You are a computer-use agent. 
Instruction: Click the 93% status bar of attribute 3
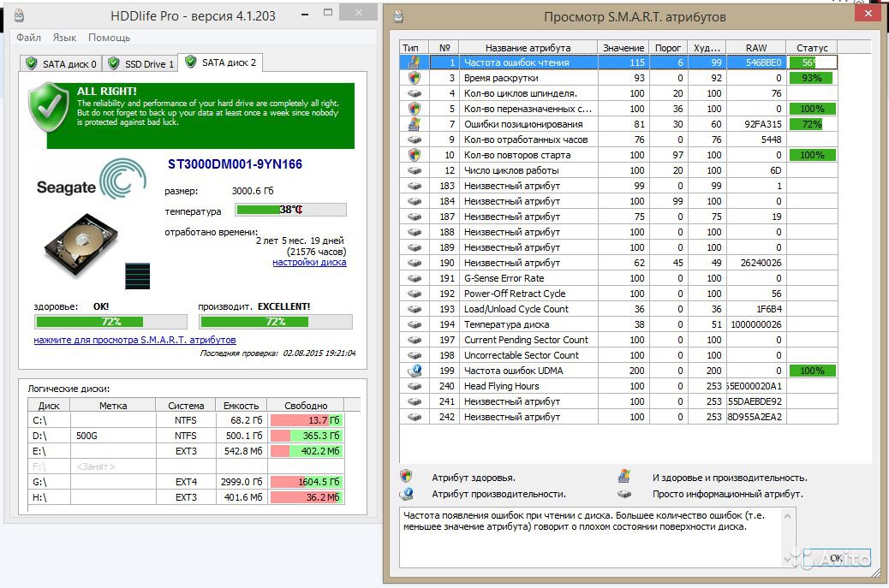[x=811, y=78]
